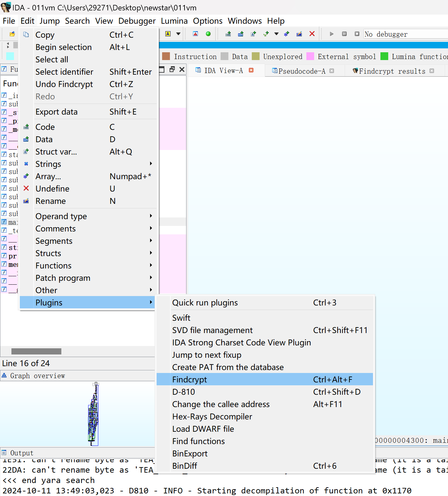448x496 pixels.
Task: Choose Quick run plugins entry
Action: pos(205,302)
